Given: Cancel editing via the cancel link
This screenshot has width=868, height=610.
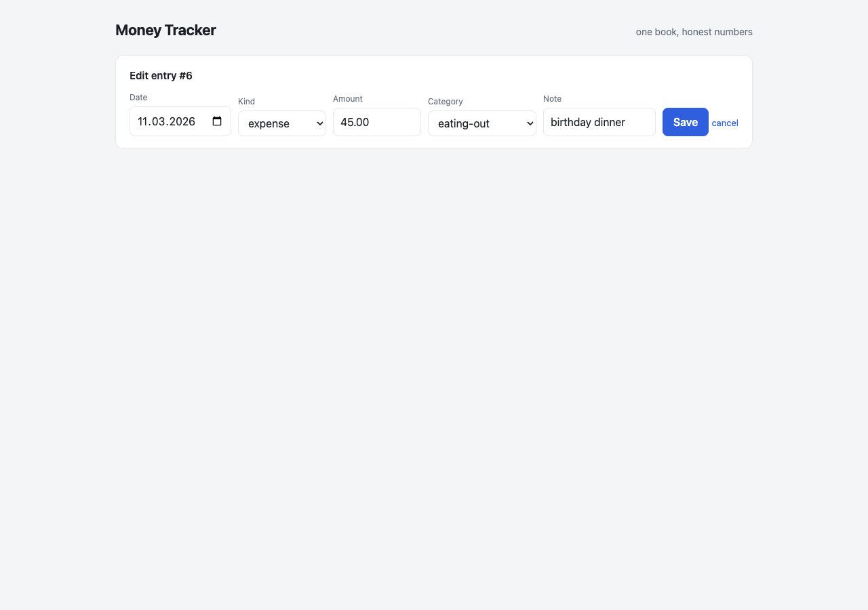Looking at the screenshot, I should pos(725,123).
